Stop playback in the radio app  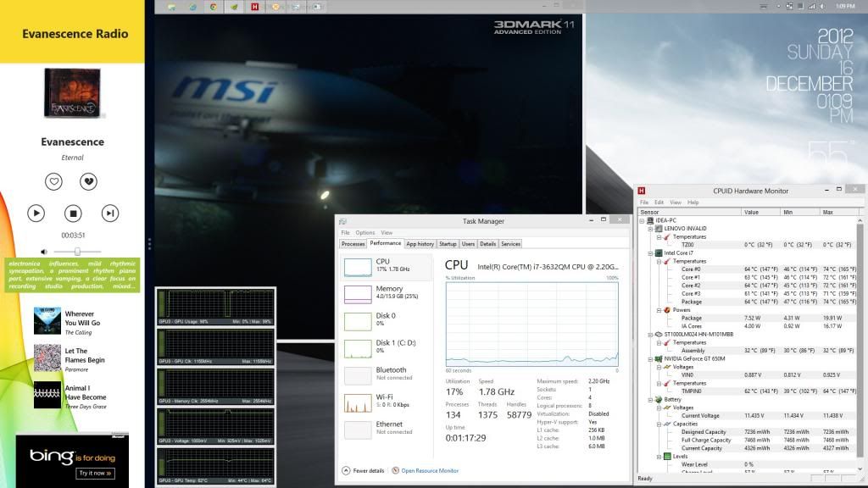(73, 213)
